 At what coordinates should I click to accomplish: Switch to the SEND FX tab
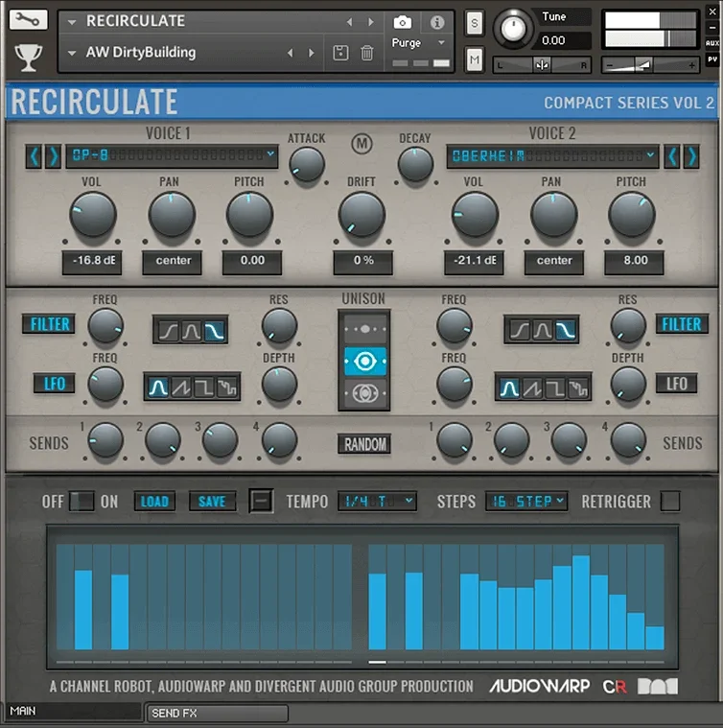click(217, 714)
